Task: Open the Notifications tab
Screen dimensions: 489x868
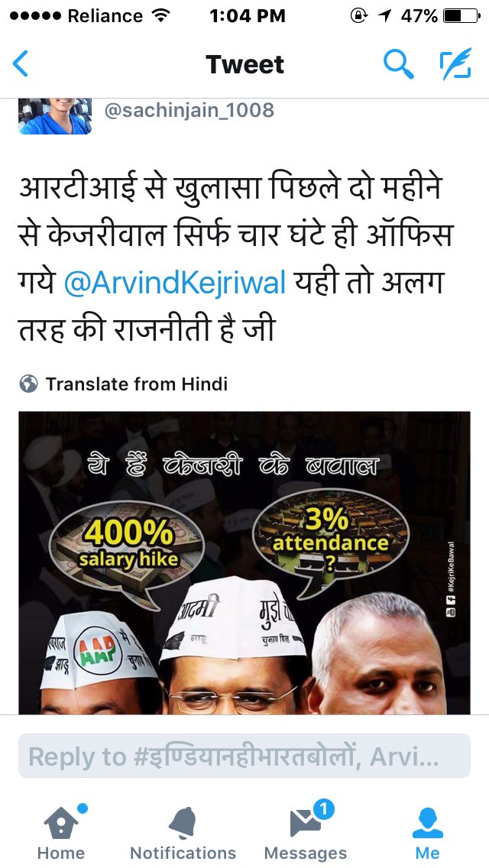Action: [183, 832]
